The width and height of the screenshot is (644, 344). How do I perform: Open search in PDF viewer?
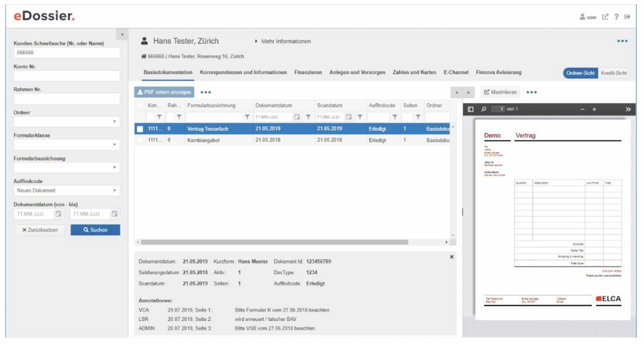[x=484, y=109]
